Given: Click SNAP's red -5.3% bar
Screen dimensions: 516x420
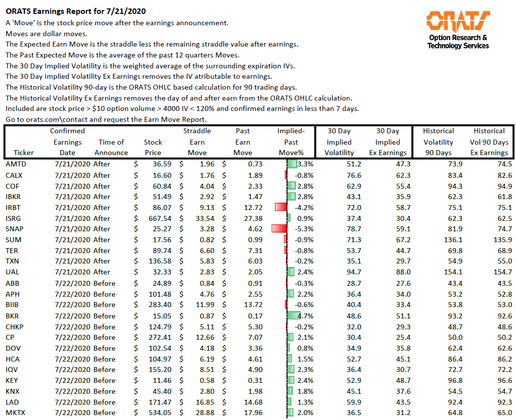Looking at the screenshot, I should point(280,229).
